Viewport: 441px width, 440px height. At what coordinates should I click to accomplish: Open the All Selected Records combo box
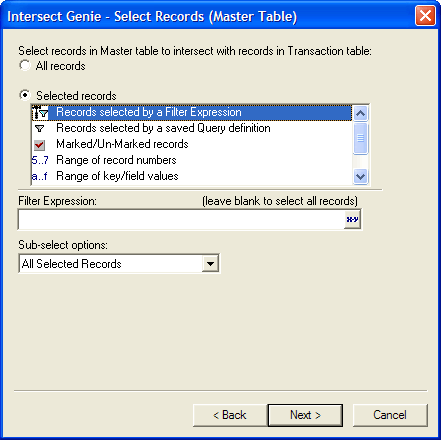(x=119, y=264)
